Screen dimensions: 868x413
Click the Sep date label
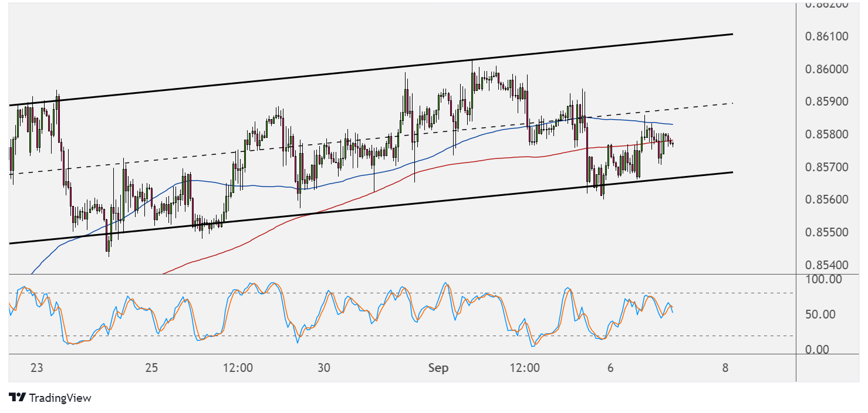point(438,368)
